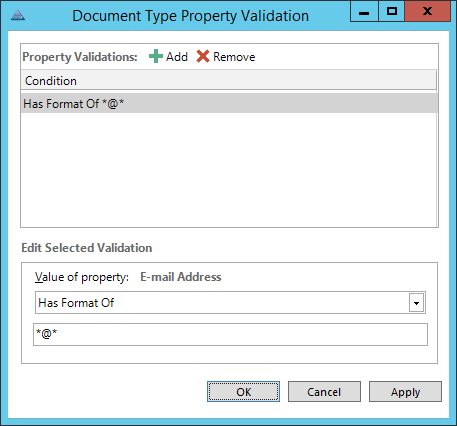Image resolution: width=457 pixels, height=426 pixels.
Task: Click the Cancel button
Action: point(324,392)
